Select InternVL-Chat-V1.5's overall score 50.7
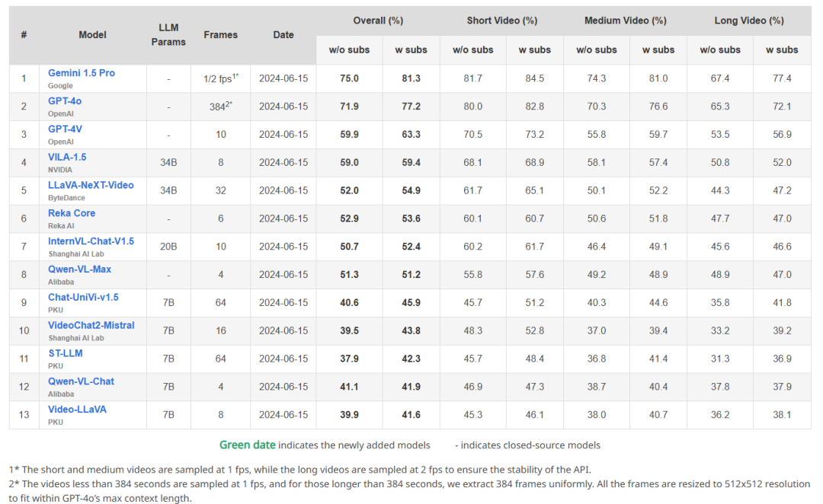This screenshot has width=823, height=504. [x=349, y=247]
